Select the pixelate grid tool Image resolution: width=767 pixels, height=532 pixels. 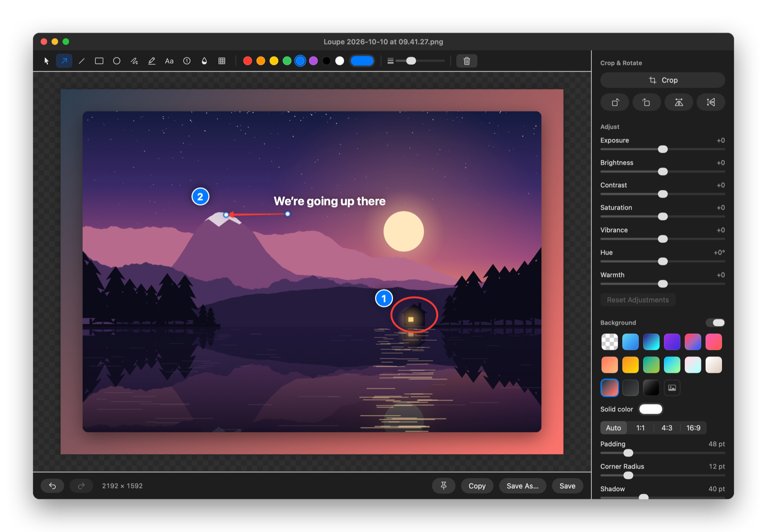pyautogui.click(x=222, y=61)
